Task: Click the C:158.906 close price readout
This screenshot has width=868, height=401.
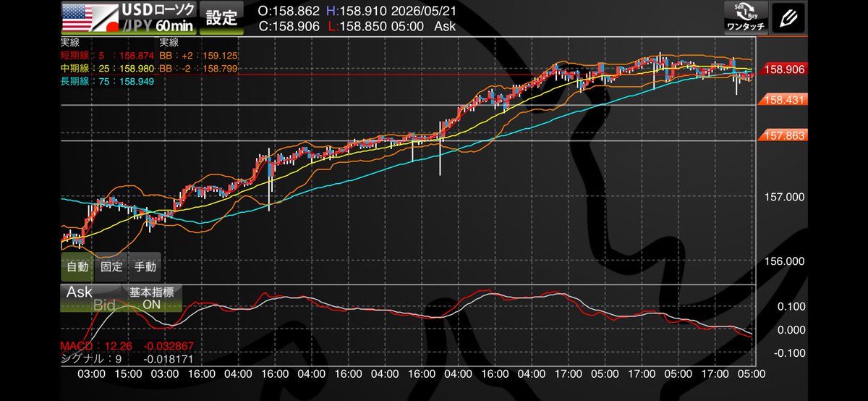Action: click(290, 25)
